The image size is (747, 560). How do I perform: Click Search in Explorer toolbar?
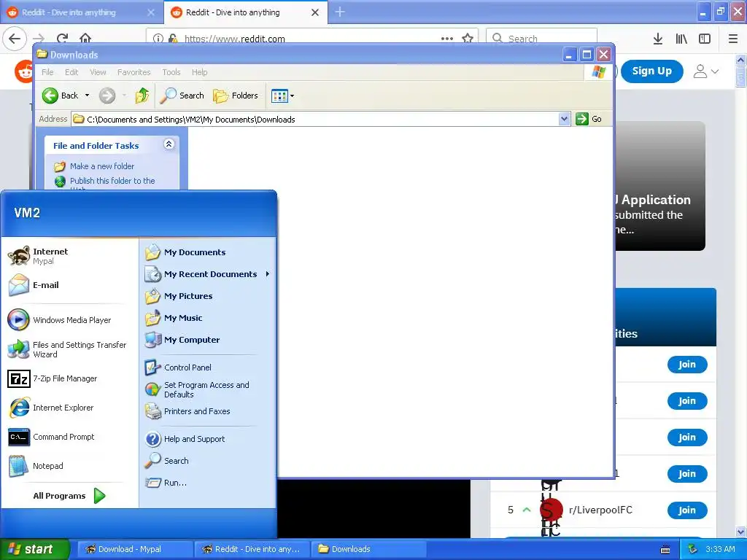click(182, 96)
